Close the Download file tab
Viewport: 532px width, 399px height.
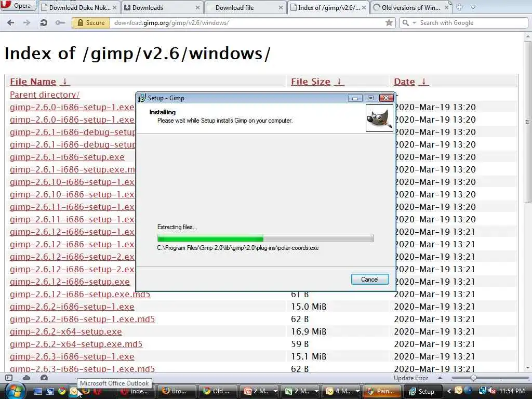(281, 7)
